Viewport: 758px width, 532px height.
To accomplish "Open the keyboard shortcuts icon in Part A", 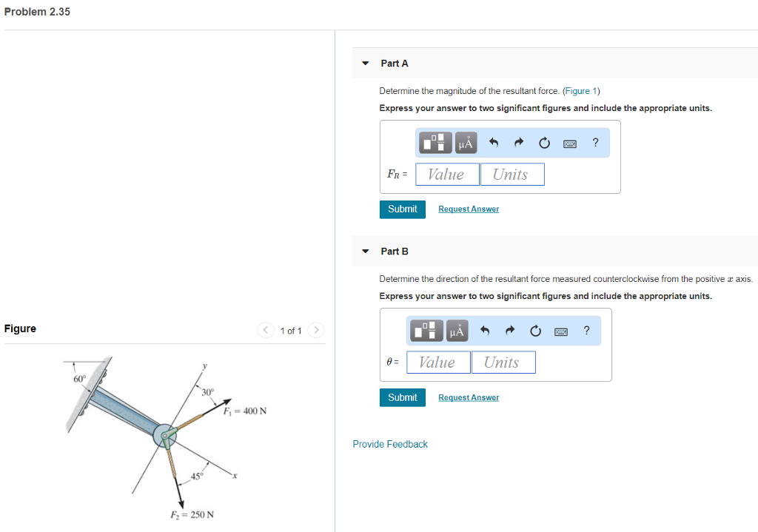I will (x=569, y=143).
